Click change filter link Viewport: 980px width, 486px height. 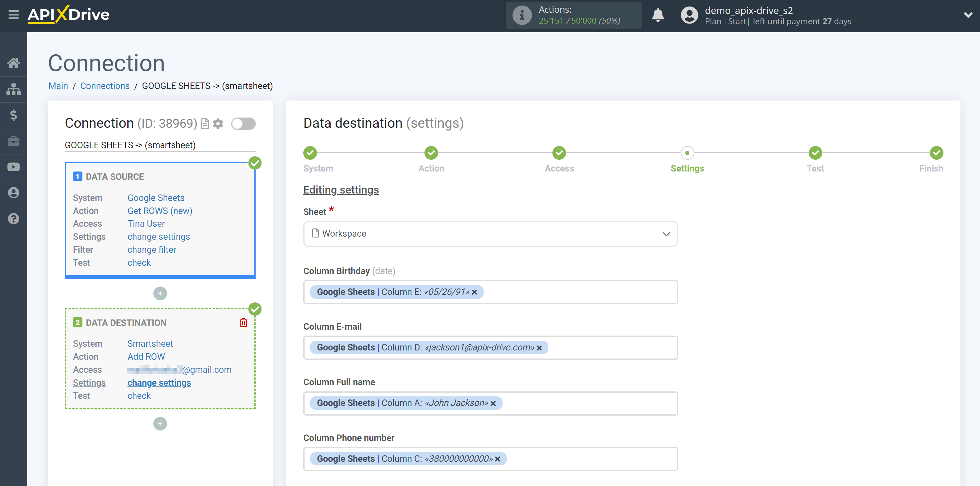[152, 250]
